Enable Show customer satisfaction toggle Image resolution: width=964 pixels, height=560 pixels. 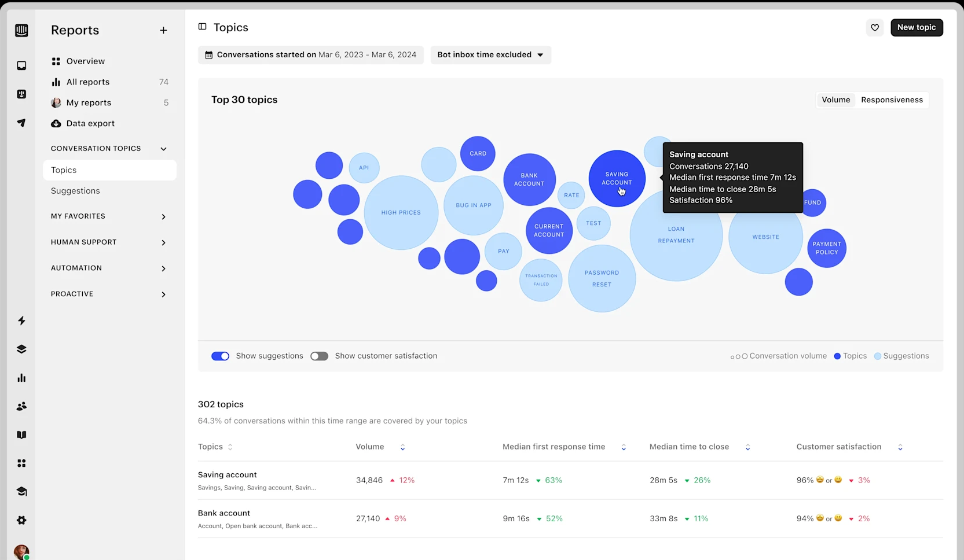point(319,356)
